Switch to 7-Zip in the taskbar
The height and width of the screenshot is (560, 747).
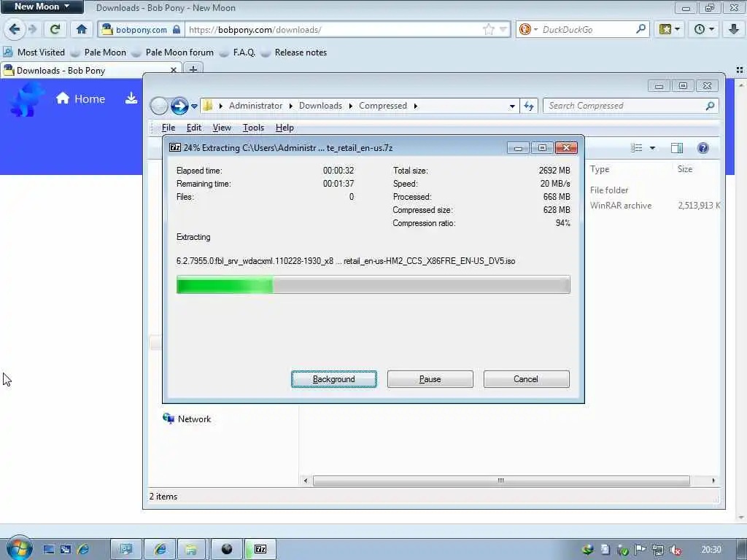pyautogui.click(x=260, y=549)
